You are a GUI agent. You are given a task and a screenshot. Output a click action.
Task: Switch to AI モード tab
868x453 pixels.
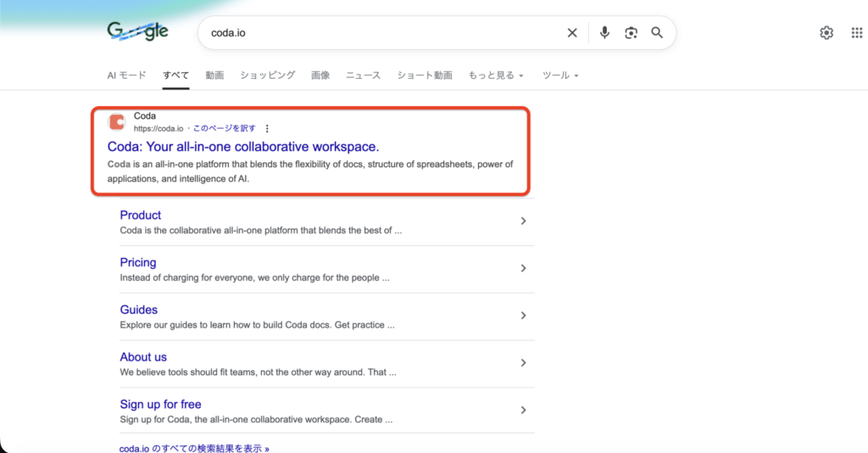click(127, 75)
